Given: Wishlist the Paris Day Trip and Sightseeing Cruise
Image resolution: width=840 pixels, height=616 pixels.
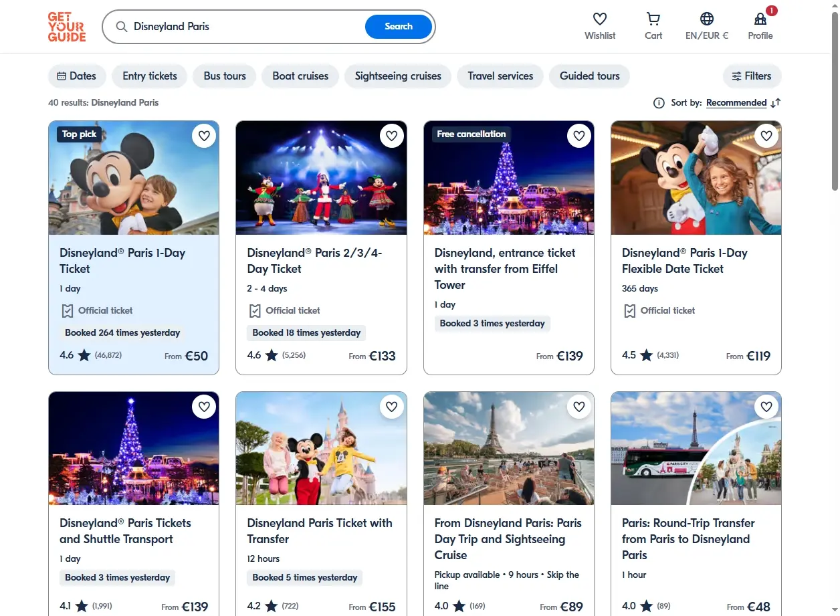Looking at the screenshot, I should click(x=579, y=407).
